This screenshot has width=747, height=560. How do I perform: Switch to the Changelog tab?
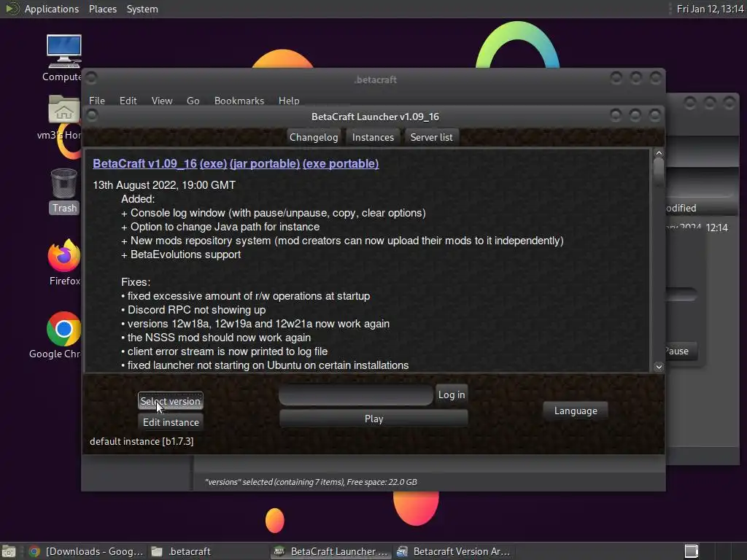pos(314,137)
